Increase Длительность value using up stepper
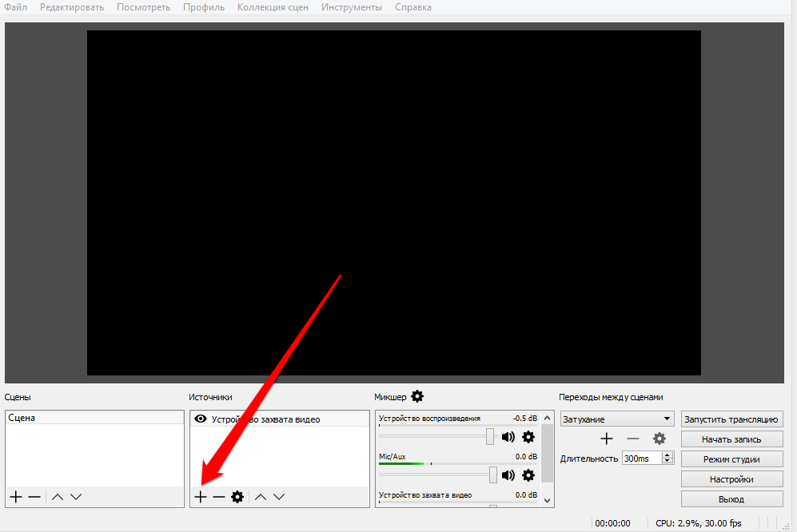This screenshot has height=532, width=797. (x=668, y=455)
